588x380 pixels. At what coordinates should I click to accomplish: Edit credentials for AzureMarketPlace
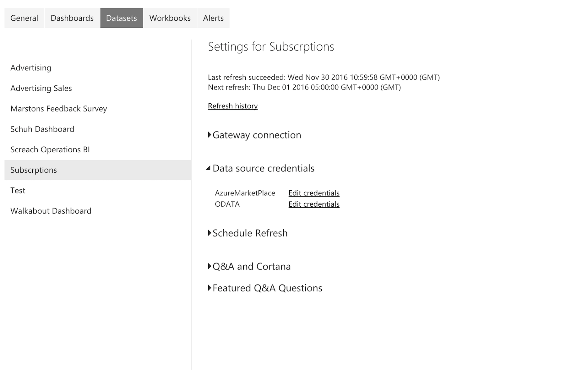[x=314, y=193]
